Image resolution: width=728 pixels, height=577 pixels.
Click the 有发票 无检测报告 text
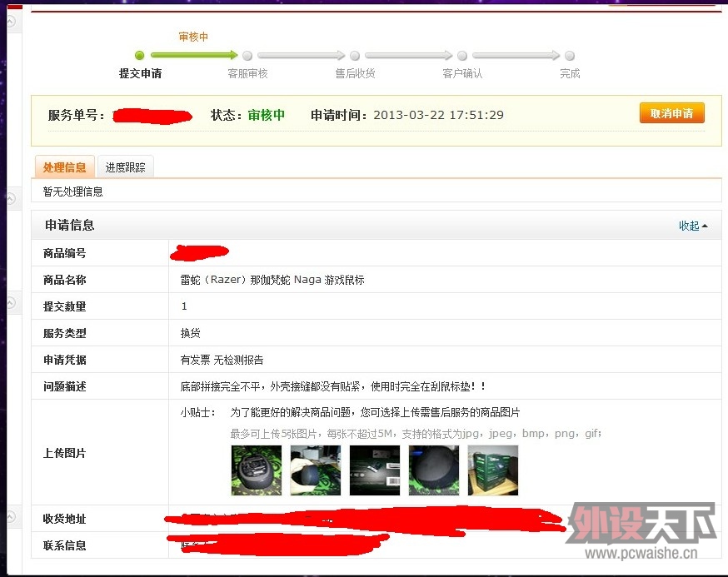coord(222,360)
